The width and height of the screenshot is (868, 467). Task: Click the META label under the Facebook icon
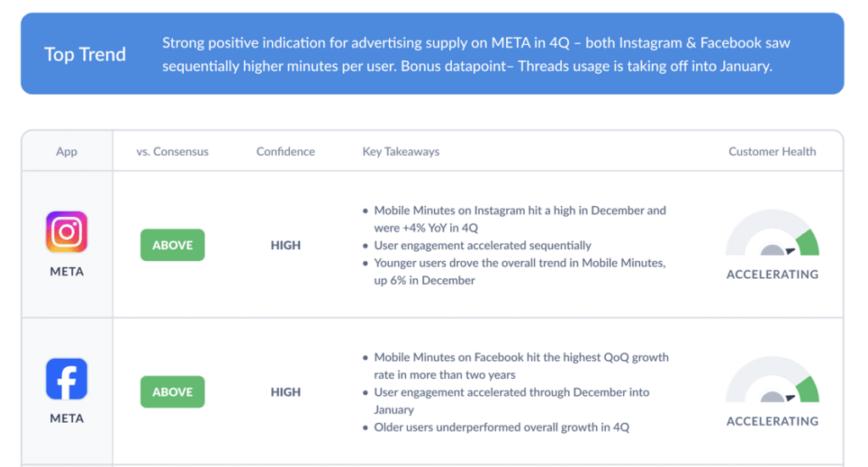coord(67,419)
